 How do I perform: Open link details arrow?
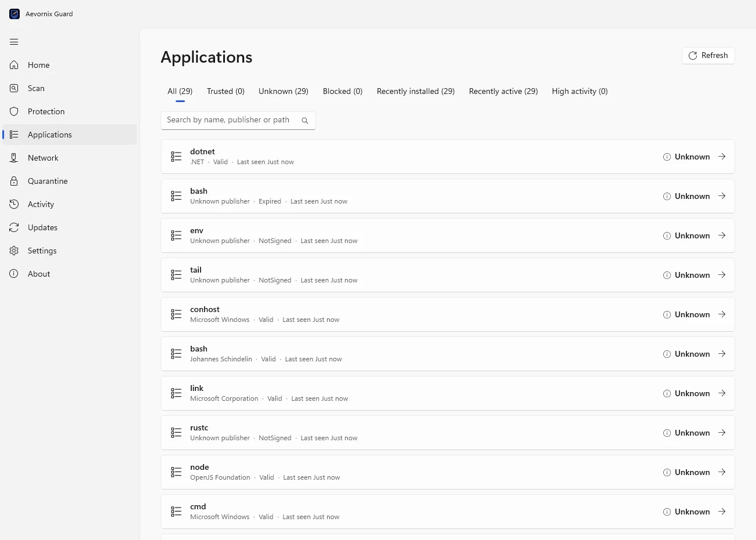[722, 393]
